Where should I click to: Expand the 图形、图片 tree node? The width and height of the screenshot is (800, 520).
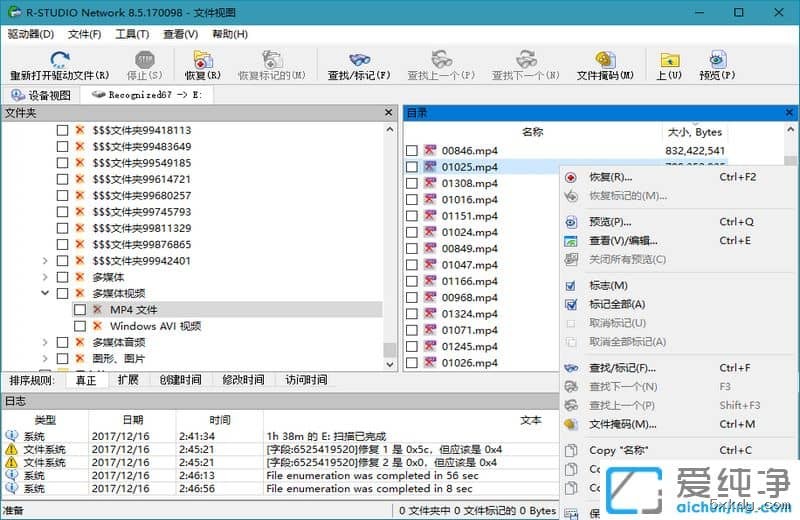click(x=45, y=359)
